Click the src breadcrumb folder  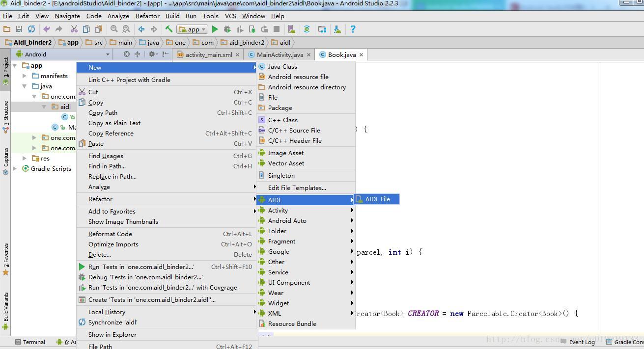[94, 42]
